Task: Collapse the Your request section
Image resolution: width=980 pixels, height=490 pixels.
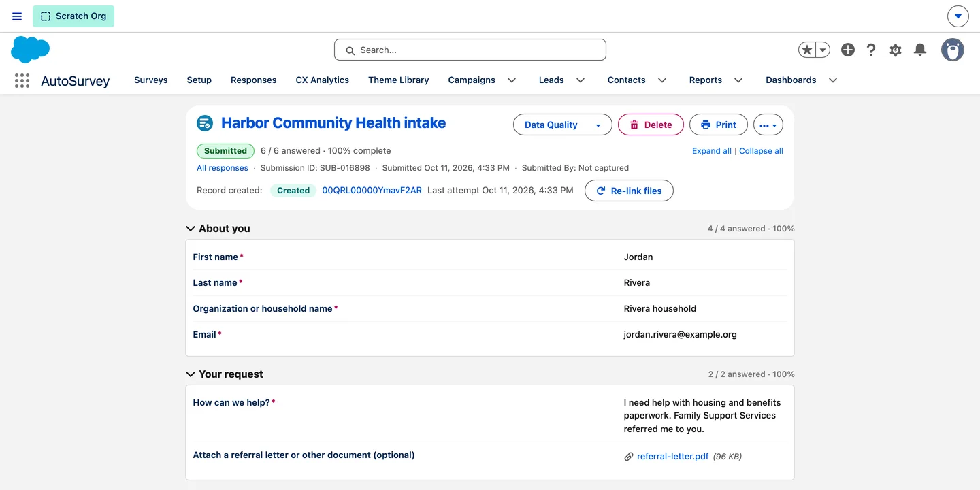Action: 191,374
